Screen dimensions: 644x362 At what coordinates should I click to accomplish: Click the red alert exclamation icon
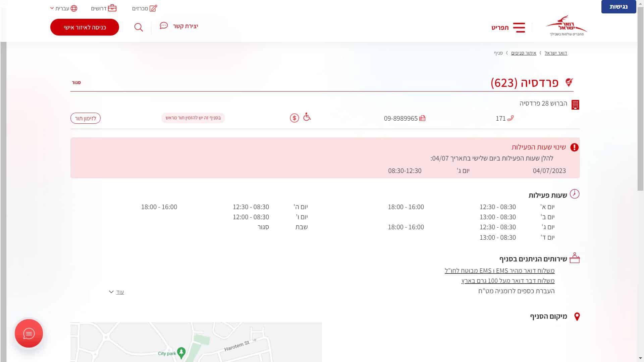coord(574,147)
